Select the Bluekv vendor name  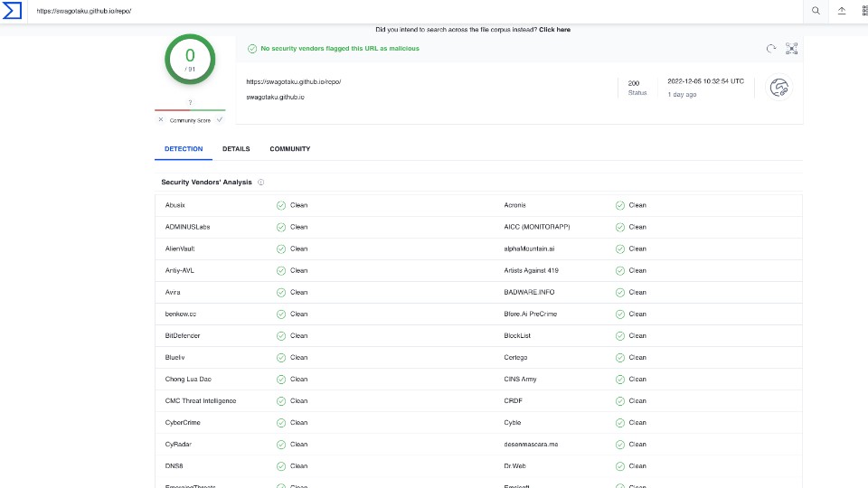coord(175,358)
